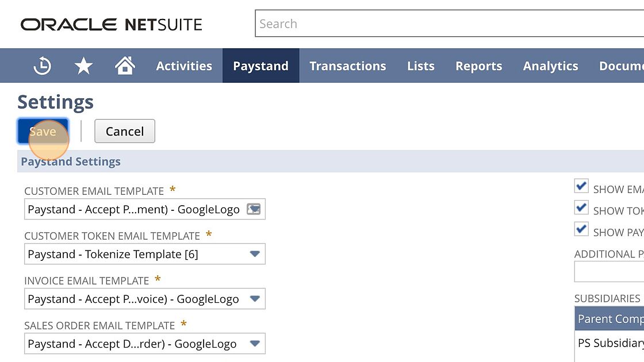The width and height of the screenshot is (644, 362).
Task: Click the Customer Token Email Template label
Action: coord(112,236)
